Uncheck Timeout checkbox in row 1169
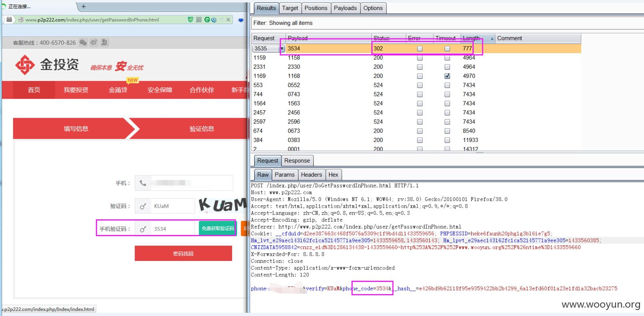644x316 pixels. point(447,76)
